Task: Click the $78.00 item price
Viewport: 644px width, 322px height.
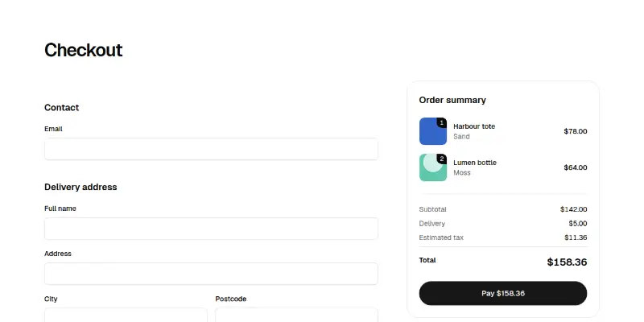Action: pos(575,131)
